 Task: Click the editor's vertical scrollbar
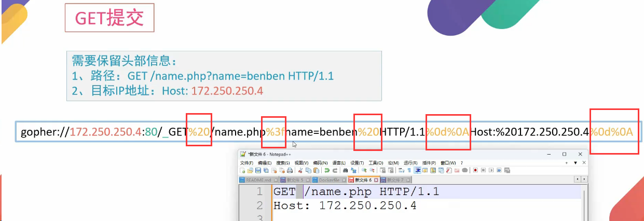(585, 205)
